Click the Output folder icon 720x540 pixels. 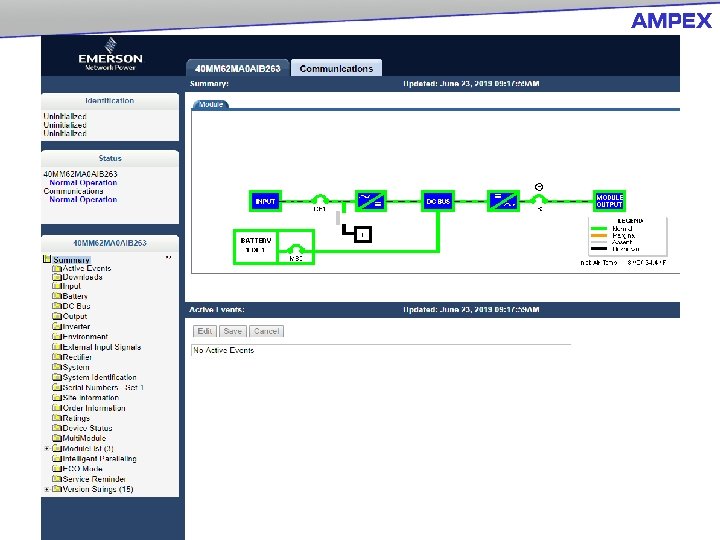(56, 316)
